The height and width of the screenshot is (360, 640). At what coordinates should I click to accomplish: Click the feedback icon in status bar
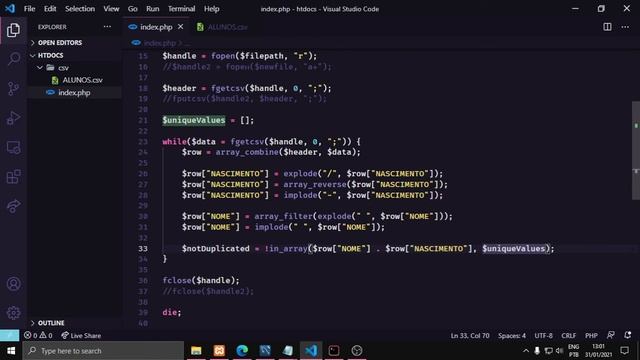click(611, 335)
